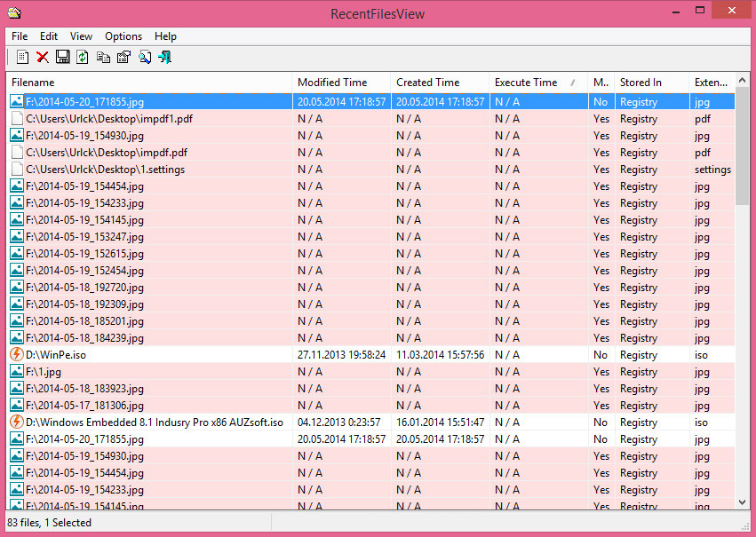
Task: Select row C:\Users\Urlck\Desktop\impdf.pdf
Action: point(370,152)
